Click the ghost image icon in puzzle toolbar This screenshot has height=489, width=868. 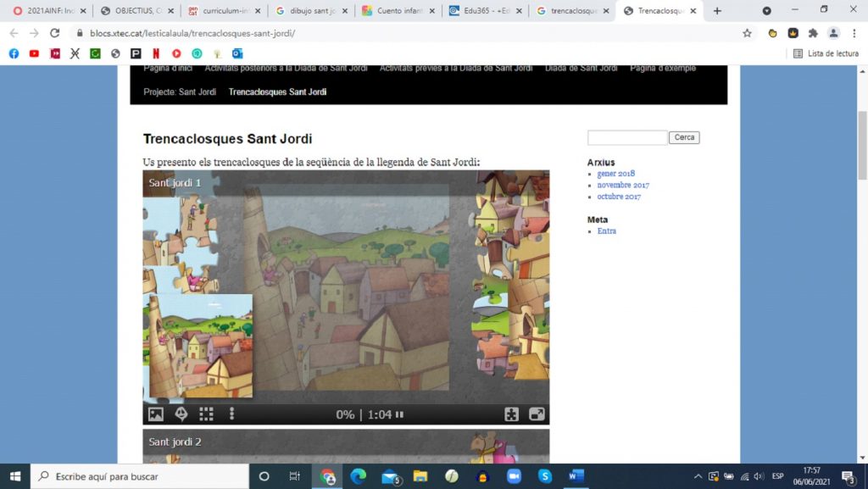181,414
